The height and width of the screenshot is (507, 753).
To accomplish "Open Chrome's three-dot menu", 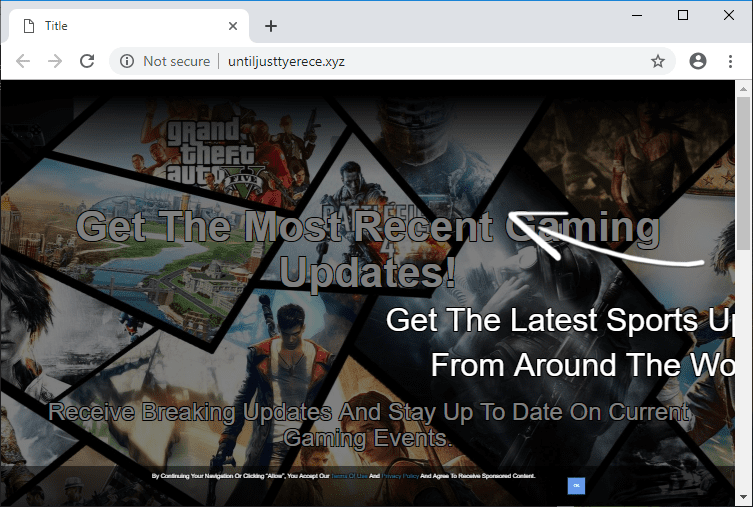I will (x=731, y=61).
